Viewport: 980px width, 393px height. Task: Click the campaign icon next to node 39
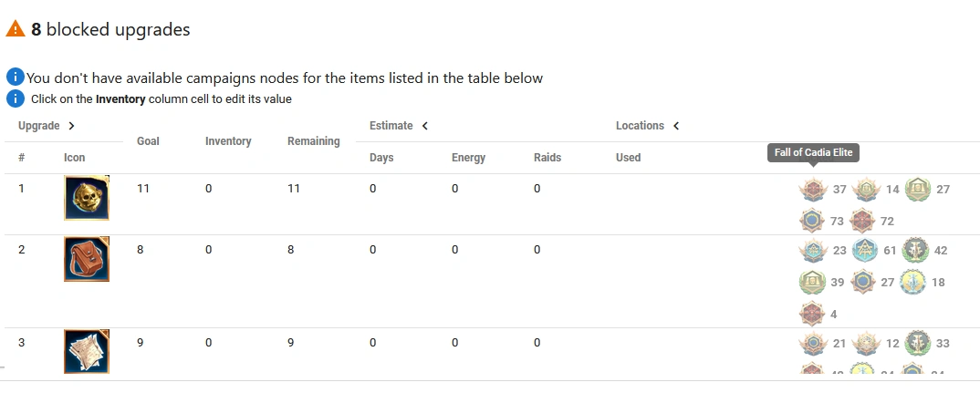click(x=812, y=282)
